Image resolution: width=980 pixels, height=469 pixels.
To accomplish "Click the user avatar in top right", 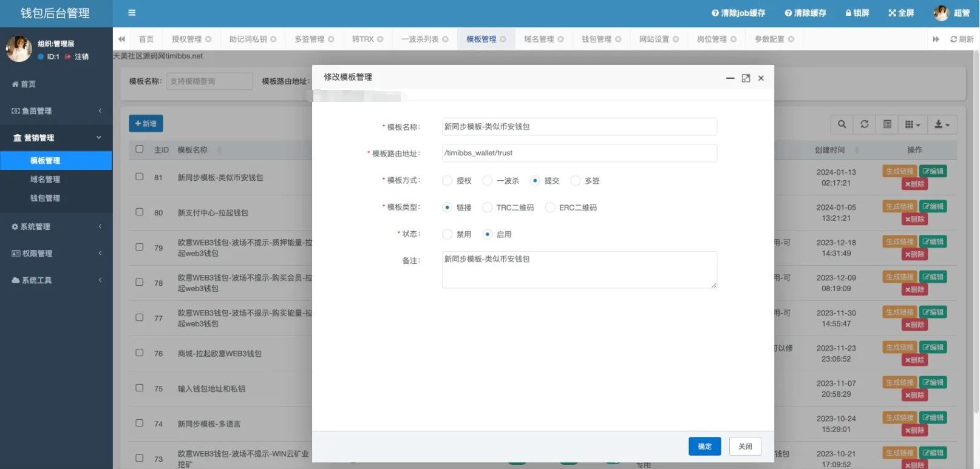I will pos(941,13).
